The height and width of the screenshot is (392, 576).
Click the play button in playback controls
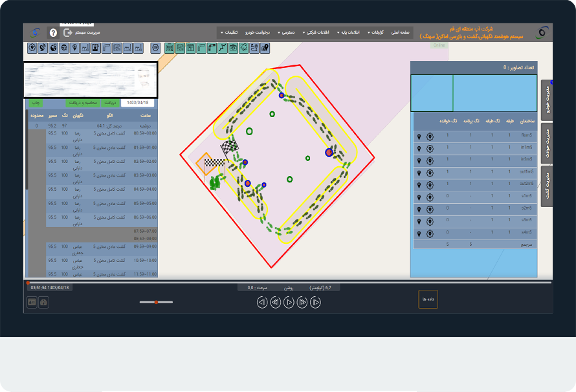click(289, 302)
